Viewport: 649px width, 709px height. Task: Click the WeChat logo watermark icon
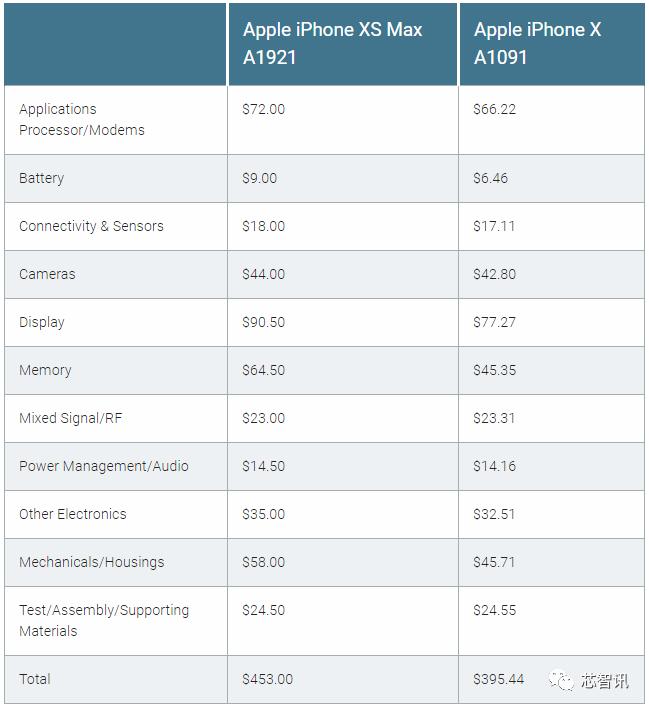[x=561, y=680]
